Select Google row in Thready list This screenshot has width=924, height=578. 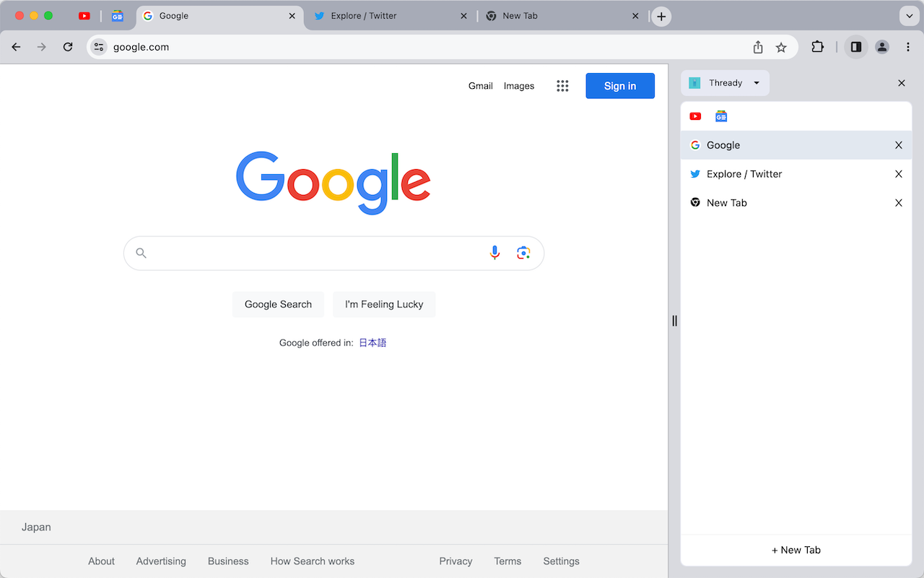click(x=796, y=145)
